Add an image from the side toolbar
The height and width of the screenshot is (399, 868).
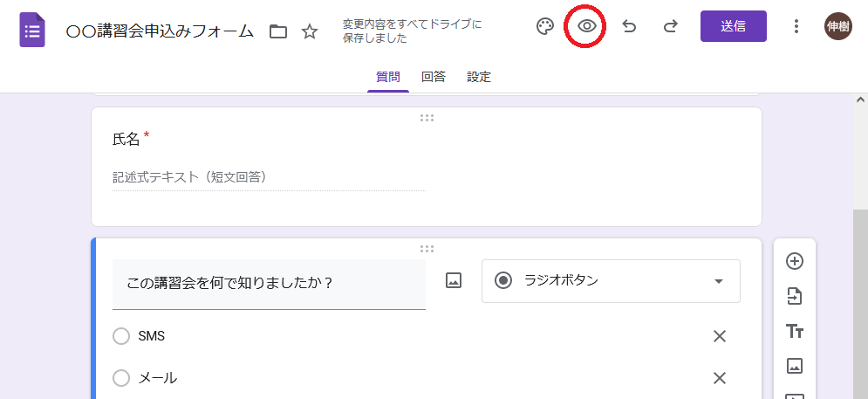(795, 367)
